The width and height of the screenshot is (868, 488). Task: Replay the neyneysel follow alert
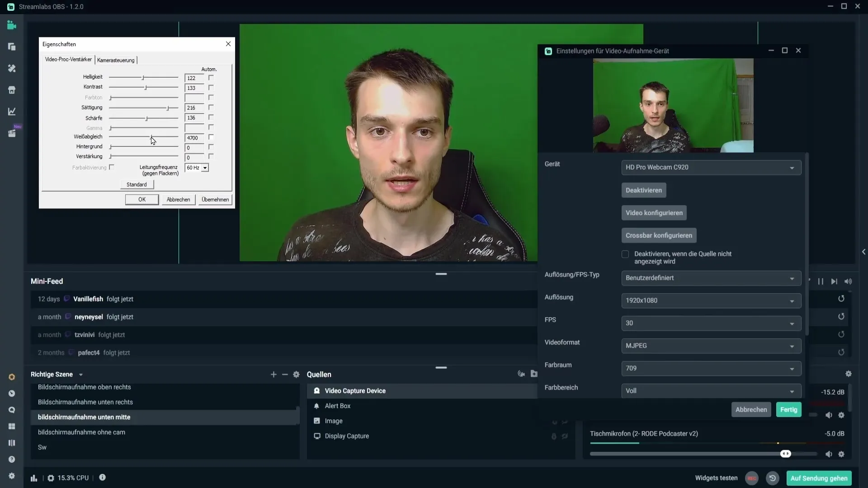(x=841, y=317)
